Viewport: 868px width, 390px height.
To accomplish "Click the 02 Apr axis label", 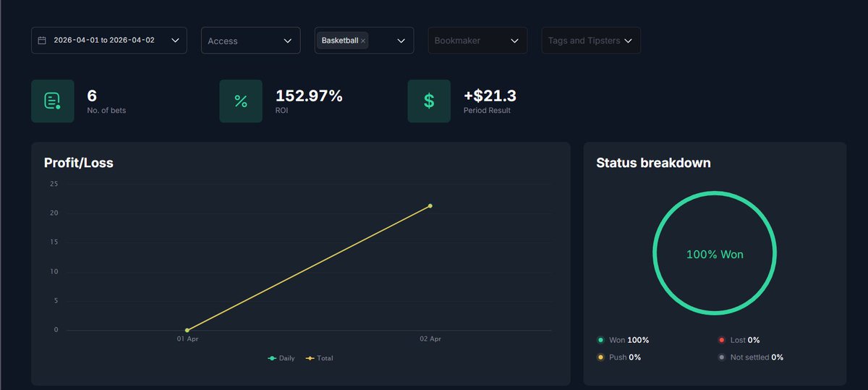I will click(430, 339).
